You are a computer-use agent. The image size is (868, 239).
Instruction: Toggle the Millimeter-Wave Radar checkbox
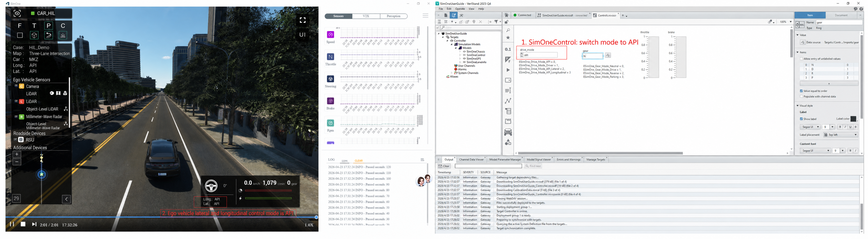[x=16, y=117]
